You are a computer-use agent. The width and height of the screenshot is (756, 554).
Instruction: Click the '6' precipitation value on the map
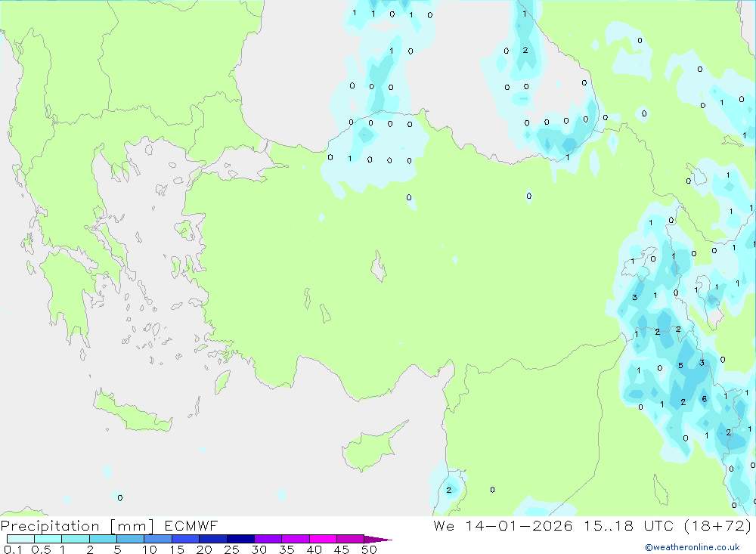pos(705,399)
